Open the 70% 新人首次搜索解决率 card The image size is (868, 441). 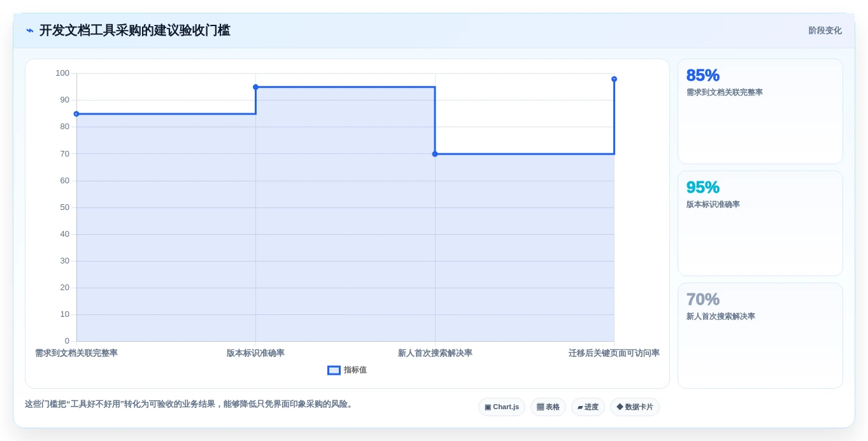pyautogui.click(x=760, y=335)
